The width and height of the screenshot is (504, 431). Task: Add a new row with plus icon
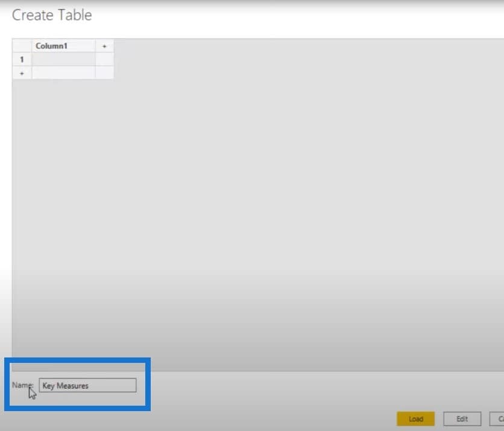tap(22, 74)
